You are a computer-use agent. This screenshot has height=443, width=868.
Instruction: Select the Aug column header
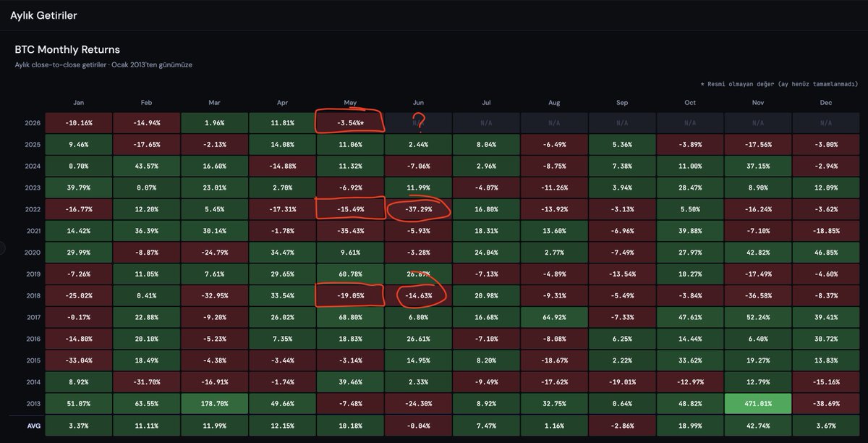pos(554,103)
